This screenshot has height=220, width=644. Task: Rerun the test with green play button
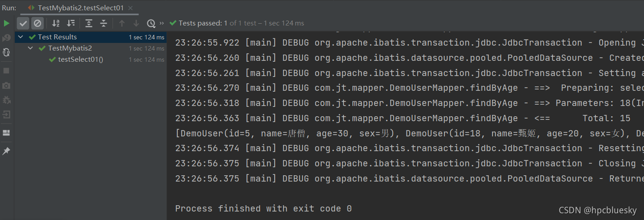click(x=6, y=23)
